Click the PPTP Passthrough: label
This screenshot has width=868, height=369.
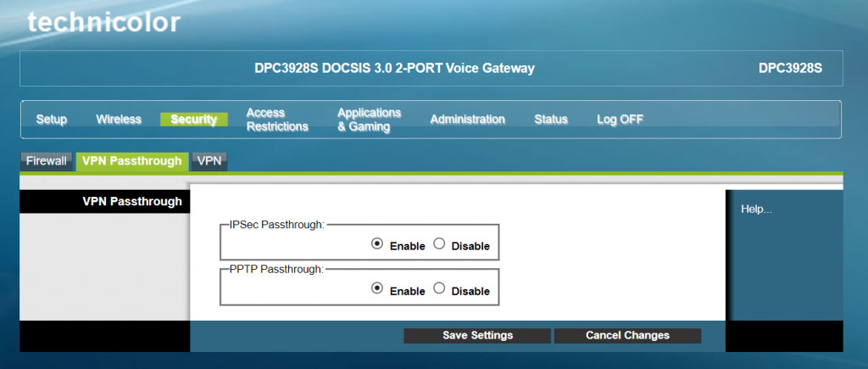[x=277, y=269]
